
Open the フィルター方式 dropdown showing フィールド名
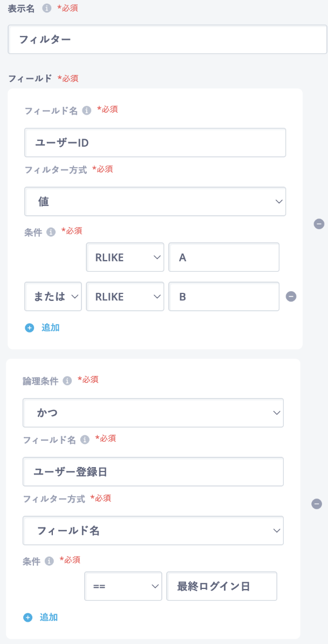pyautogui.click(x=153, y=531)
